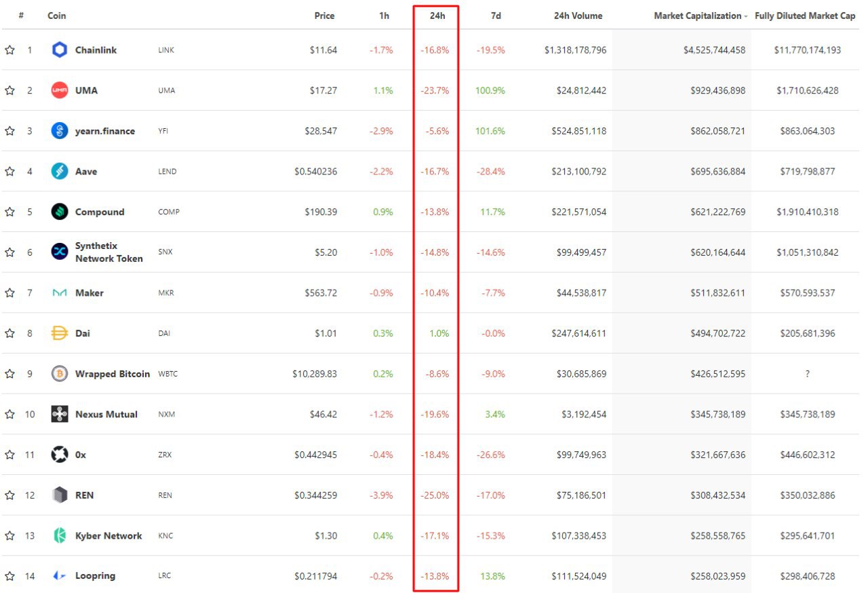Open the Nexus Mutual name link
The height and width of the screenshot is (593, 868).
point(106,414)
